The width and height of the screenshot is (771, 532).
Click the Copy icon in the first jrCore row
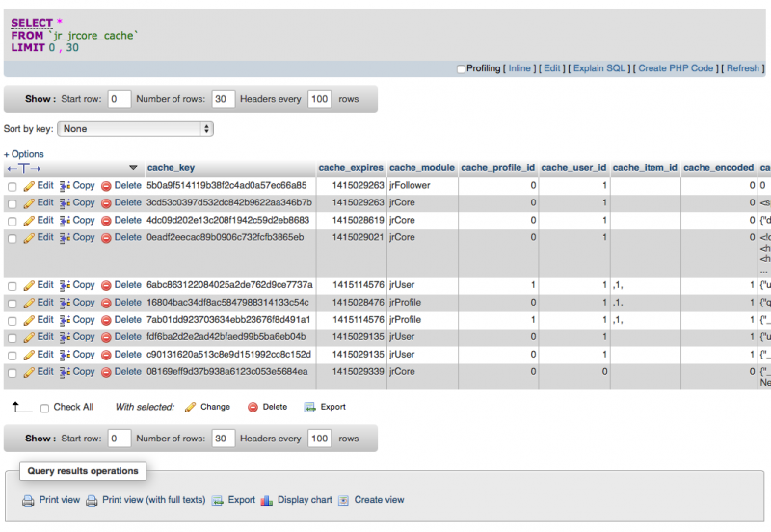click(x=66, y=203)
